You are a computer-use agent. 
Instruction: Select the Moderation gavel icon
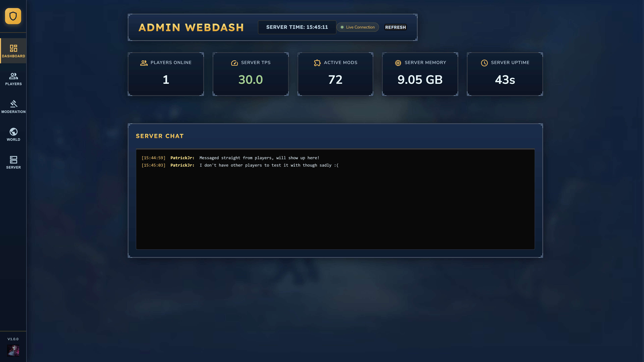click(13, 104)
